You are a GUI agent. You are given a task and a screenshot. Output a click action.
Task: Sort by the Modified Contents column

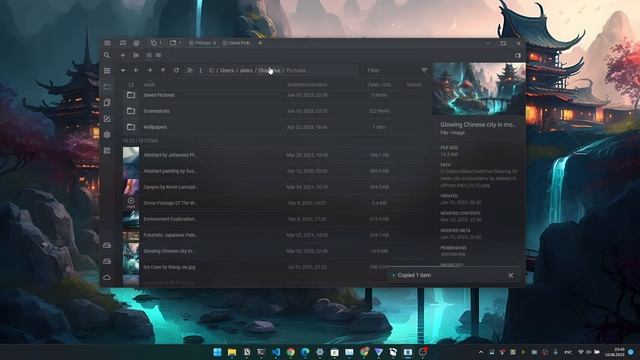pos(307,85)
